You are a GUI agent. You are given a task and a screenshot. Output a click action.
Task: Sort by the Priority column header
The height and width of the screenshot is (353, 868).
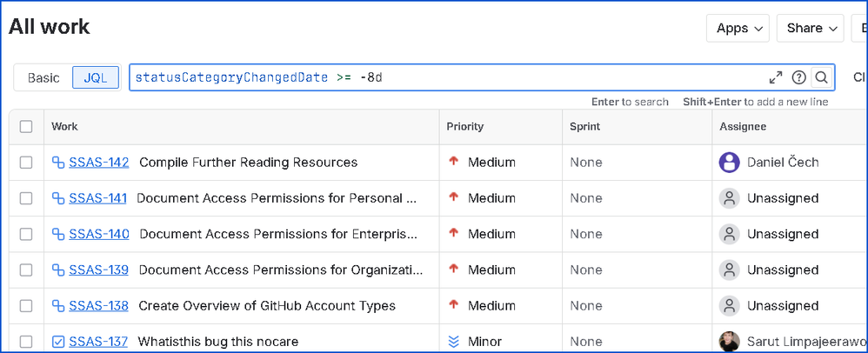pyautogui.click(x=465, y=127)
